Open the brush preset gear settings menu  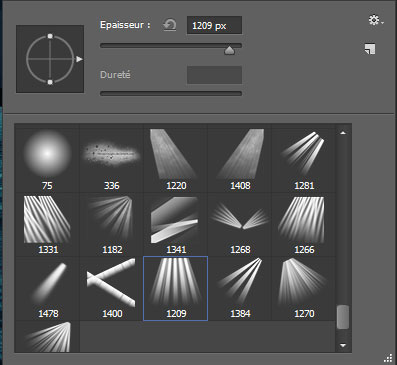376,21
